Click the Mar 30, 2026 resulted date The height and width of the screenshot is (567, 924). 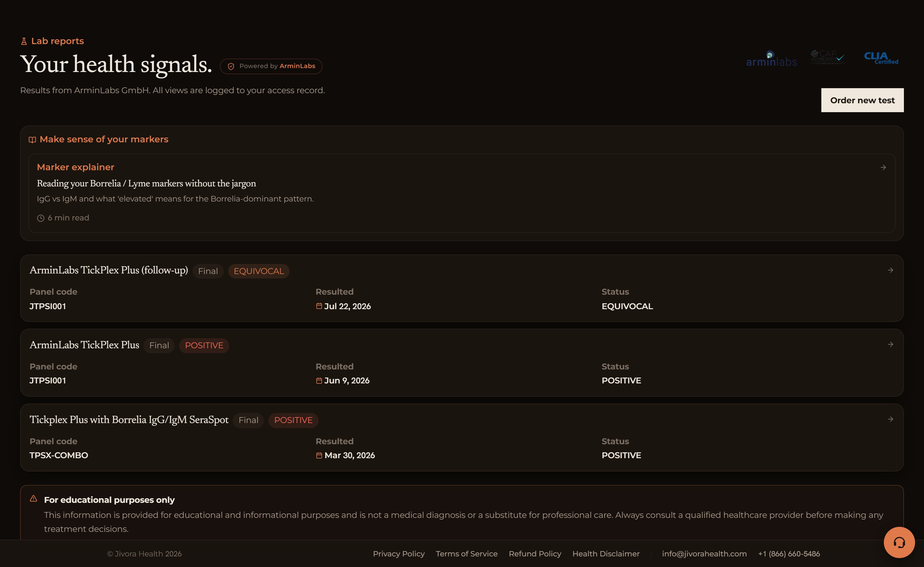[350, 455]
